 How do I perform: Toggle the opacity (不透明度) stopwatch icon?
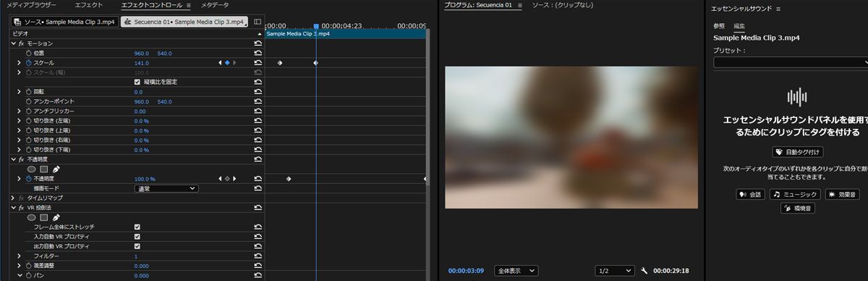click(x=29, y=178)
